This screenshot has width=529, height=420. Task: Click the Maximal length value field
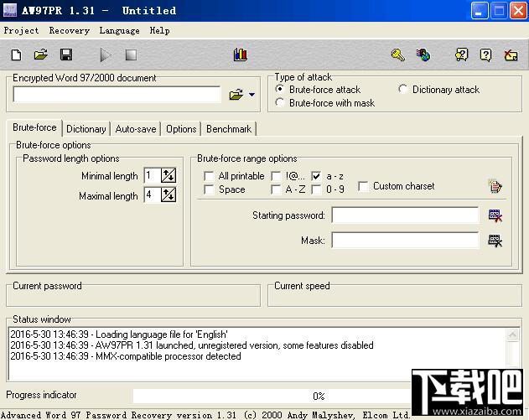pos(152,195)
